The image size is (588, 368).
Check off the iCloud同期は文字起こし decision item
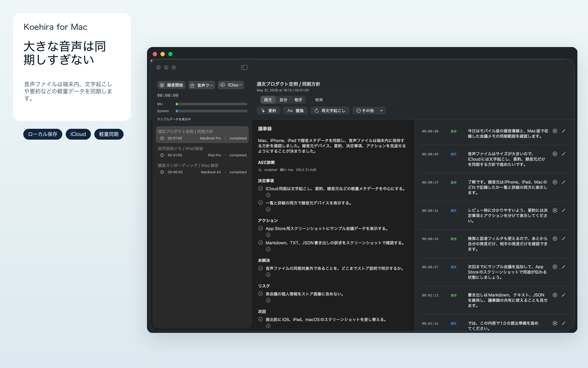[x=261, y=188]
